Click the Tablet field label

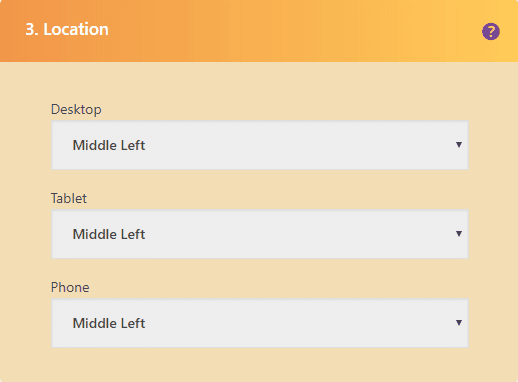69,198
